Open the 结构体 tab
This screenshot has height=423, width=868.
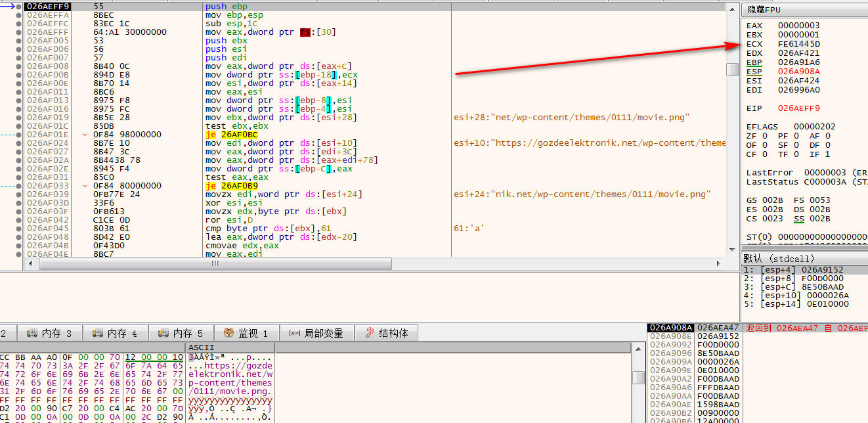coord(387,333)
